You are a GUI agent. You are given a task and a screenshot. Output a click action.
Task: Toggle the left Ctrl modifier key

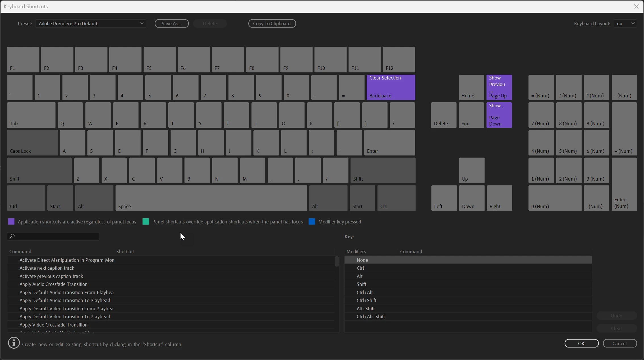tap(26, 198)
